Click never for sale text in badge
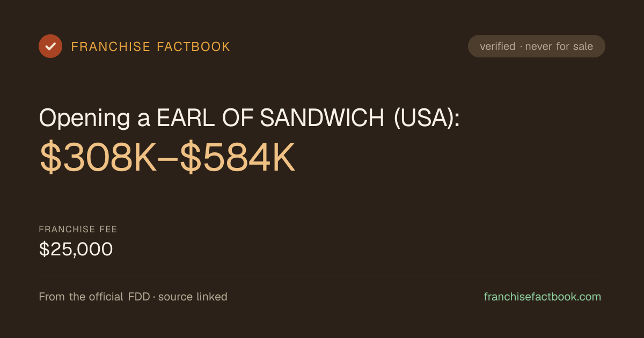This screenshot has width=644, height=338. tap(559, 47)
